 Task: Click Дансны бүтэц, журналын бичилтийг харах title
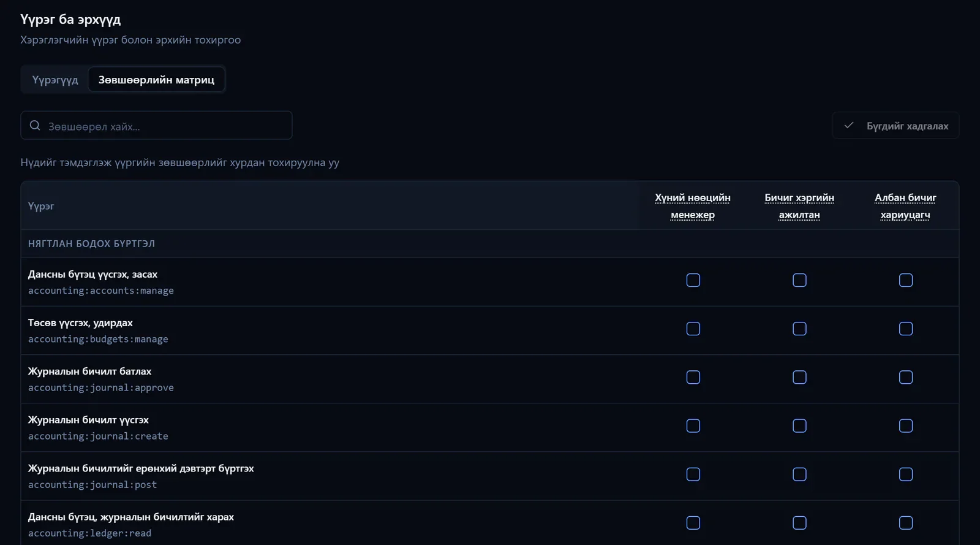[131, 517]
